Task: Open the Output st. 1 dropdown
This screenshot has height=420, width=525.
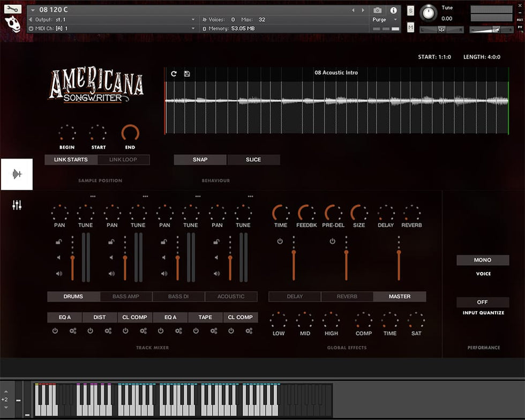Action: pos(112,20)
